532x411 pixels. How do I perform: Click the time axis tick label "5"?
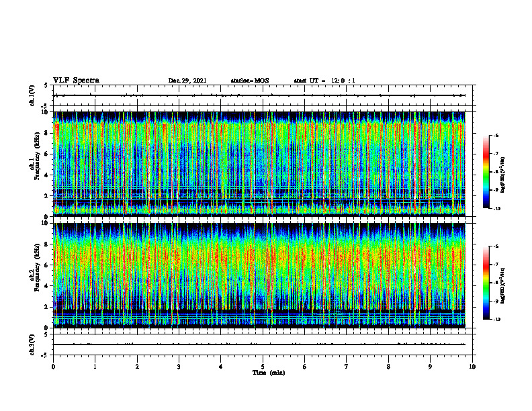tap(263, 367)
